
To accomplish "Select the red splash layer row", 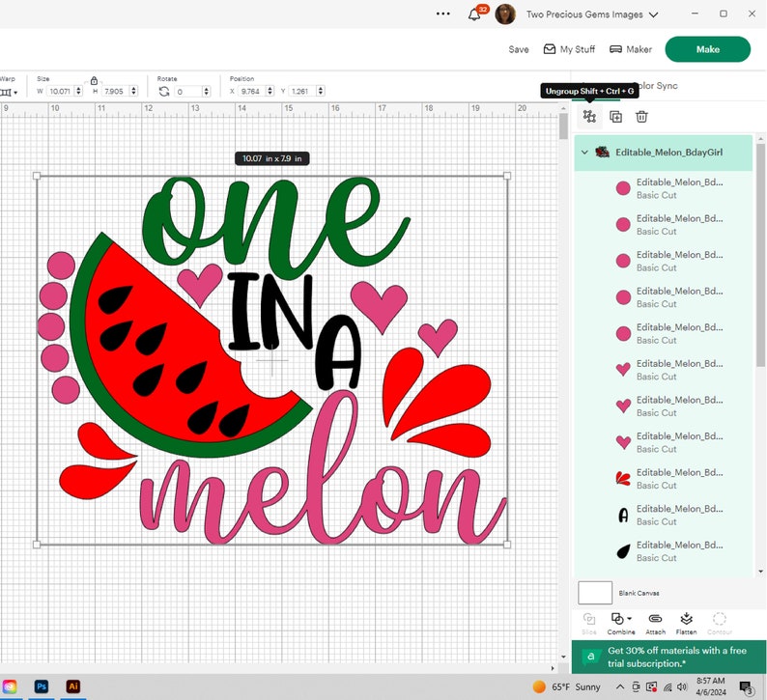I will click(664, 479).
